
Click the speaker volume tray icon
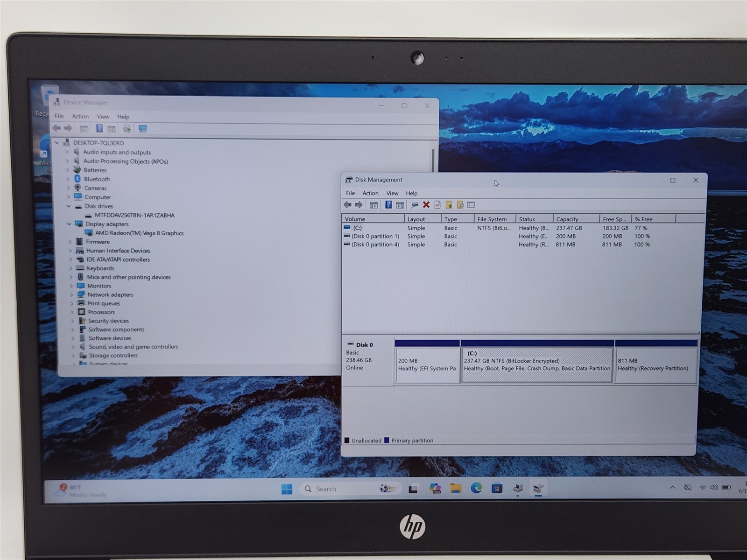[714, 488]
